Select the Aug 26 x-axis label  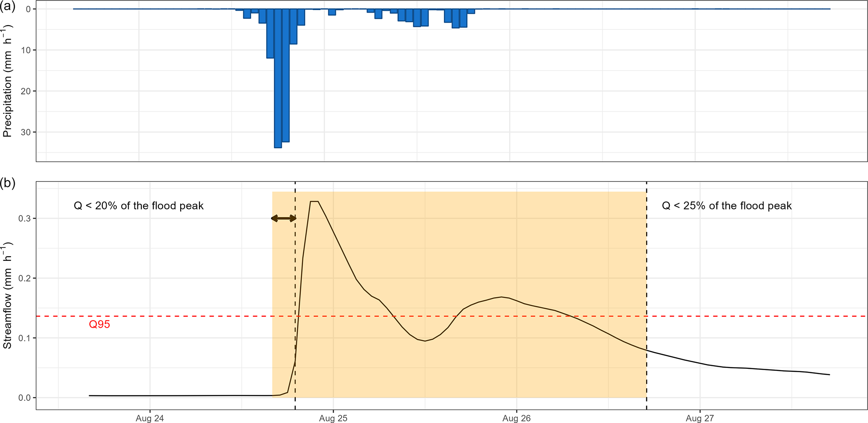[517, 418]
